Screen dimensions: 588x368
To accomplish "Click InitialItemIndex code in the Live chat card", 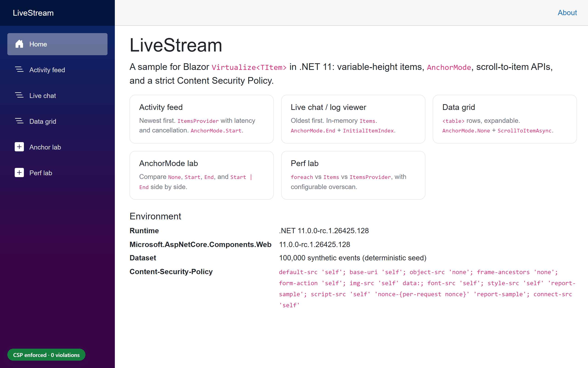I will point(368,131).
